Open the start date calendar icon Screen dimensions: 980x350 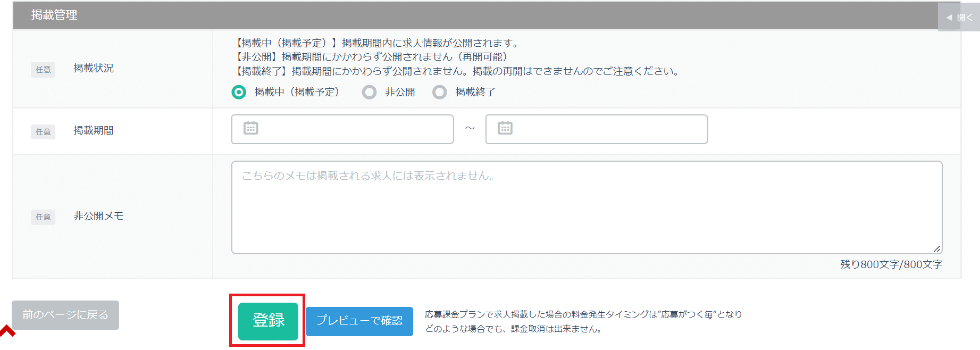(x=250, y=128)
